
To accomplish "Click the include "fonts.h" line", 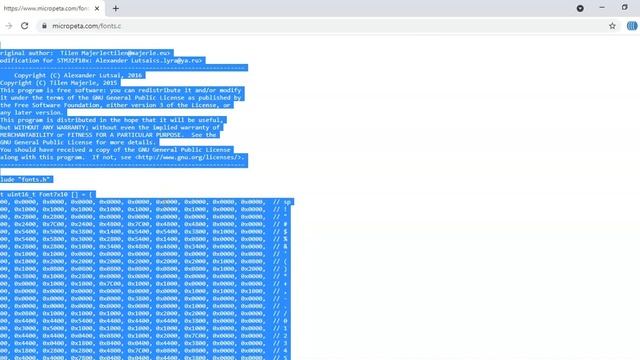I will (26, 180).
